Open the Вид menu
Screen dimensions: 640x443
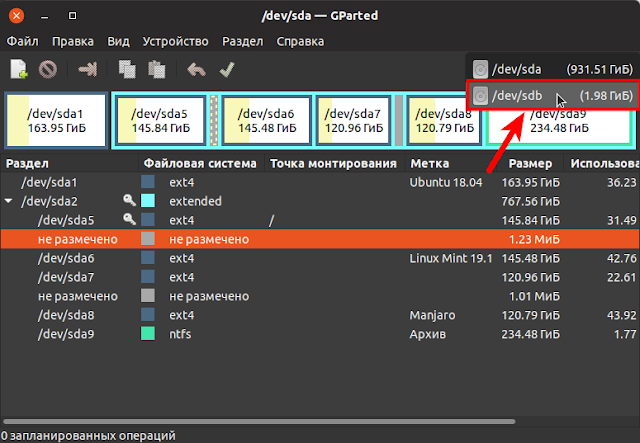(118, 41)
